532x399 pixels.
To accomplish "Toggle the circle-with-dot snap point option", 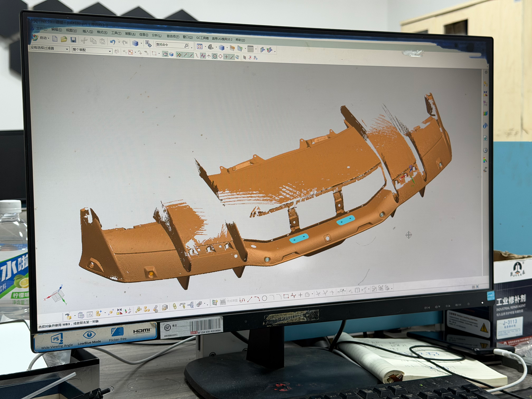I will click(x=214, y=56).
